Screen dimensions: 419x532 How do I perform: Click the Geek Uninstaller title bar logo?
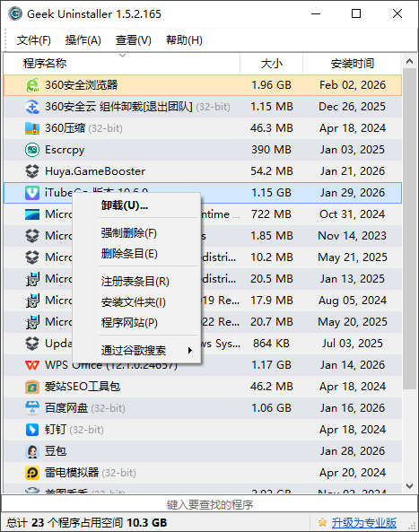(x=15, y=14)
